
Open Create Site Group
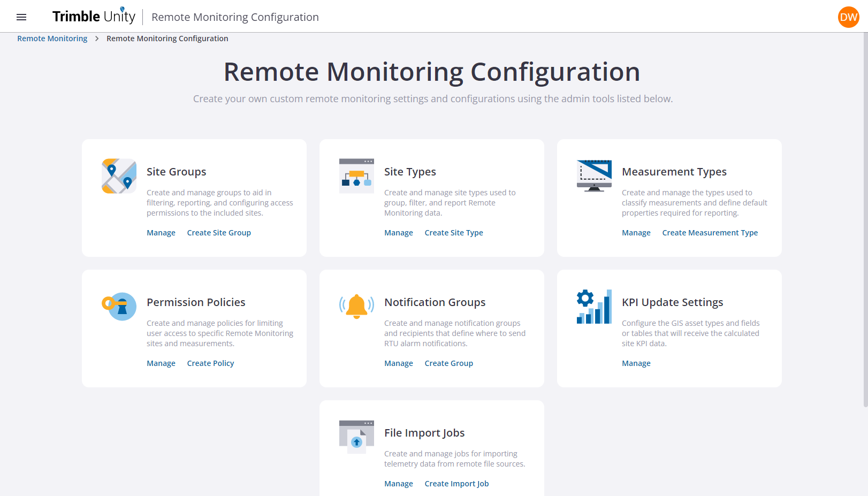(219, 232)
